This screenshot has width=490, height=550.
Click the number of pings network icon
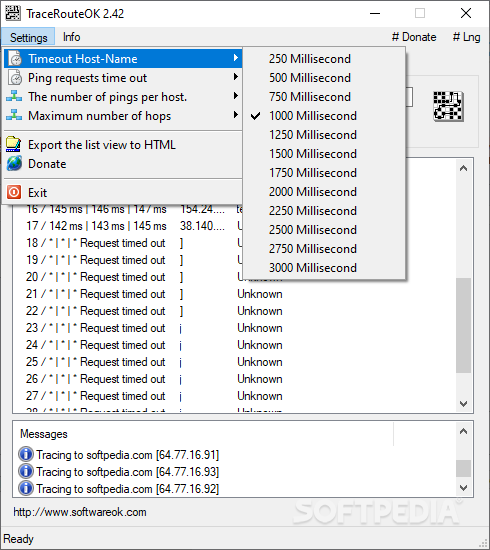coord(14,96)
